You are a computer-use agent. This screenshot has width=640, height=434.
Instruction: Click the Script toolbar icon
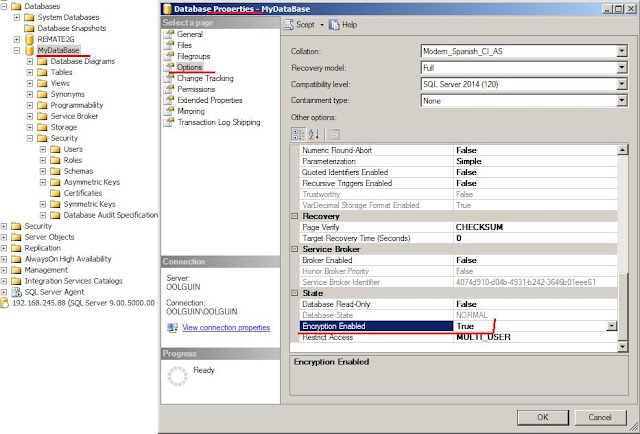pos(289,25)
